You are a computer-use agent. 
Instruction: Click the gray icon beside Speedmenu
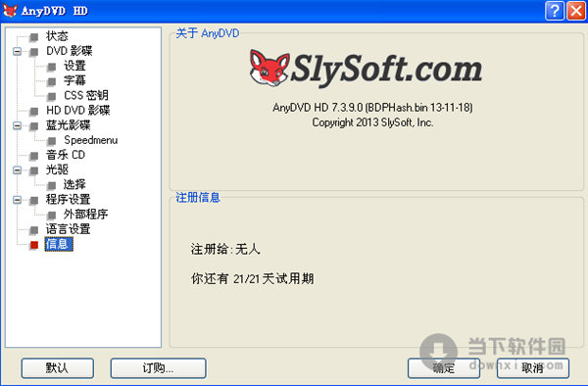pyautogui.click(x=52, y=141)
